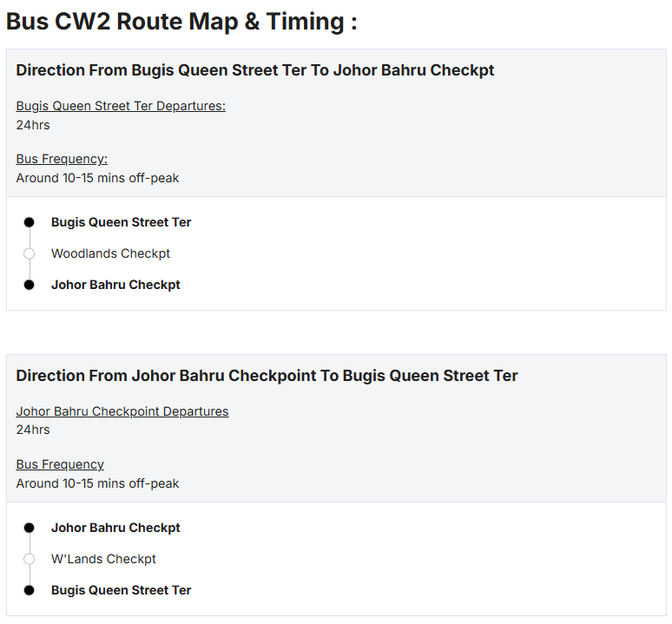Click 24hrs under Bugis Queen Street Ter Departures
672x624 pixels.
coord(33,125)
